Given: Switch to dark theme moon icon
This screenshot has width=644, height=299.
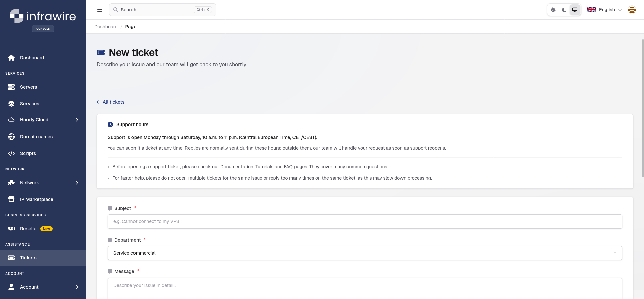Looking at the screenshot, I should pyautogui.click(x=564, y=10).
